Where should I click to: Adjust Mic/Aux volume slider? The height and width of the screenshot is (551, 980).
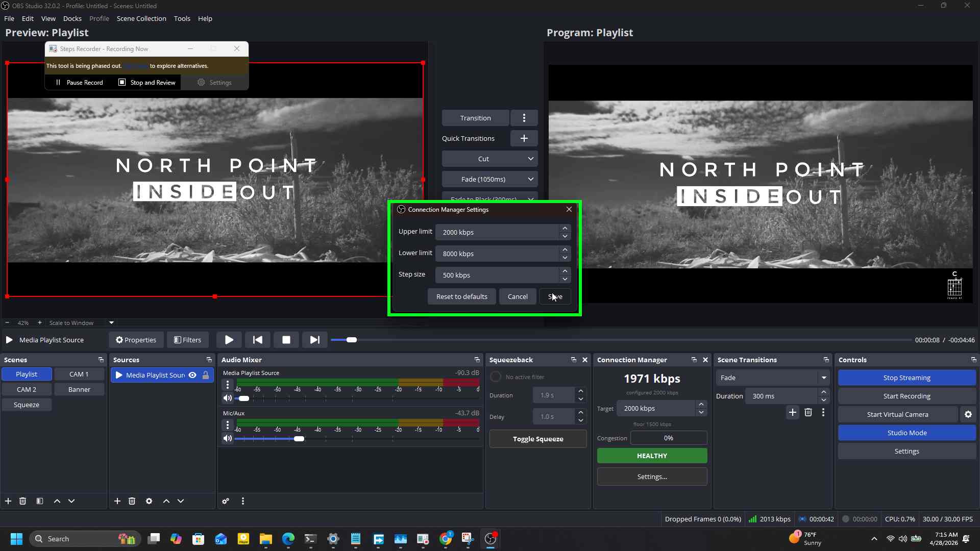pyautogui.click(x=299, y=439)
